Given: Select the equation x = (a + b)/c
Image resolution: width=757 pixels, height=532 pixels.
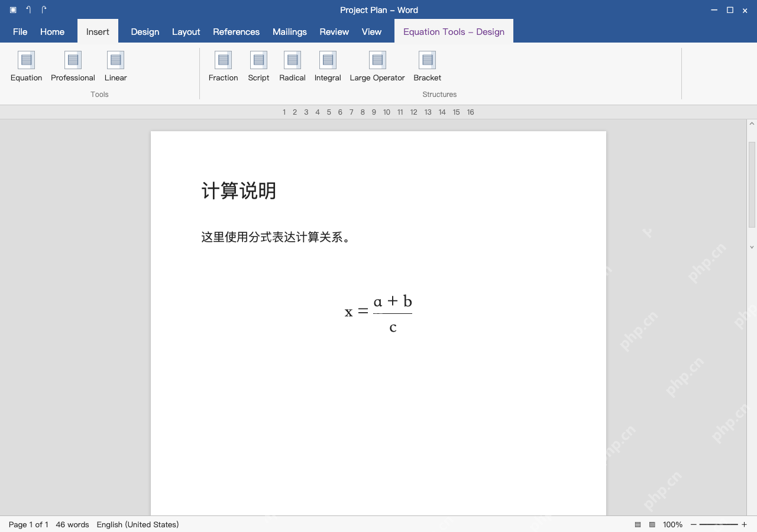Looking at the screenshot, I should (378, 313).
